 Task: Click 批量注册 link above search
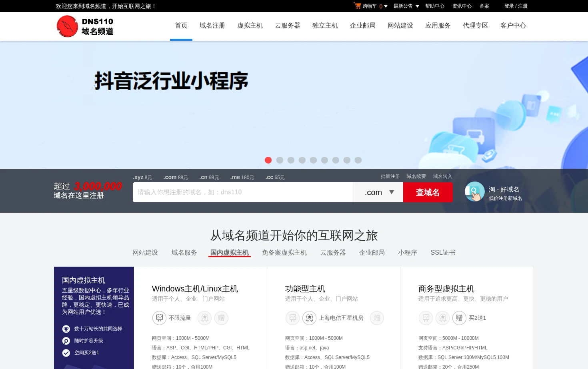(390, 176)
